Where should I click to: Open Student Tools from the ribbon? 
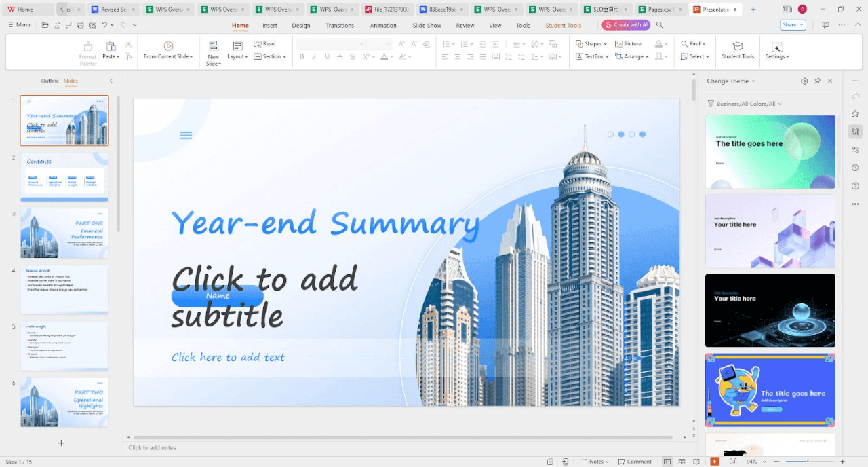click(737, 48)
